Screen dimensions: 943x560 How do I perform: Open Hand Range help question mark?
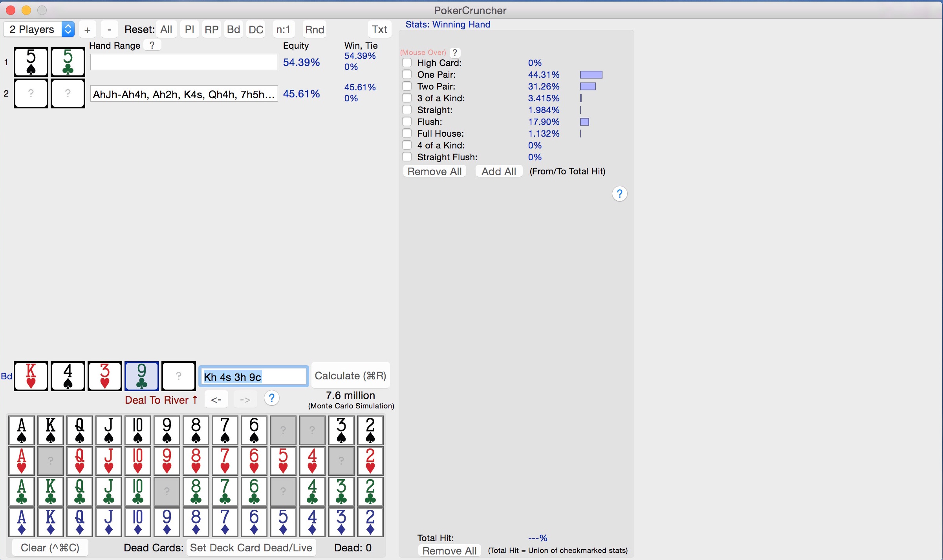click(x=152, y=45)
